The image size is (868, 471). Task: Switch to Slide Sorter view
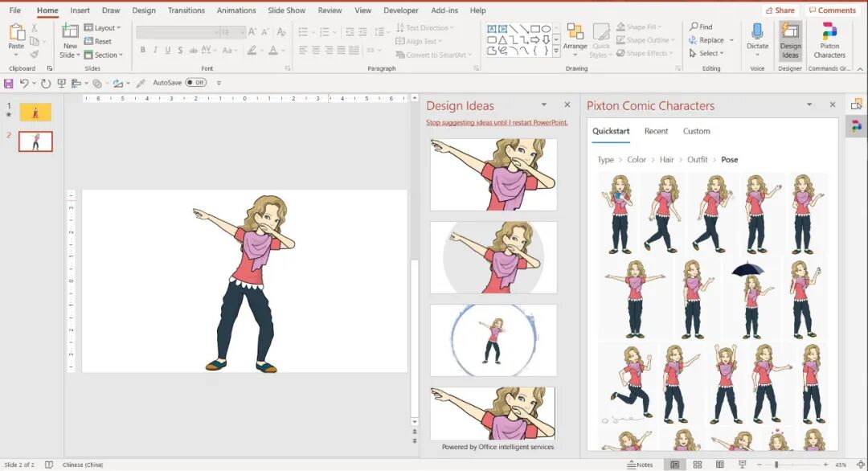698,465
